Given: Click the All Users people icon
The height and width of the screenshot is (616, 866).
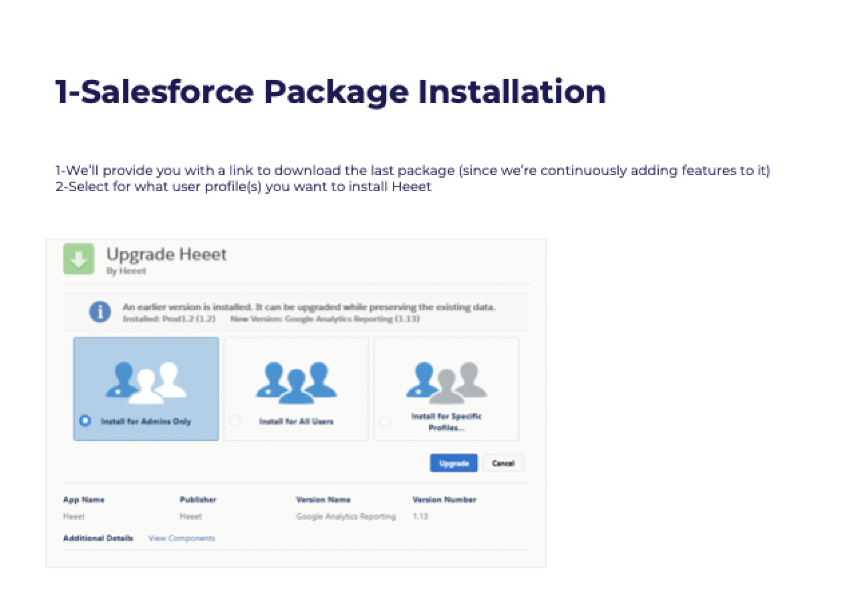Looking at the screenshot, I should click(x=296, y=383).
